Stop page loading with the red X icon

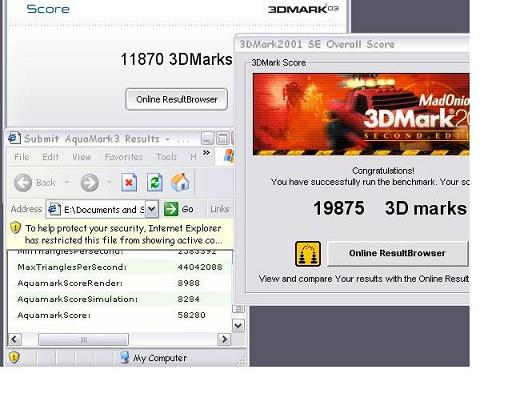pos(129,182)
